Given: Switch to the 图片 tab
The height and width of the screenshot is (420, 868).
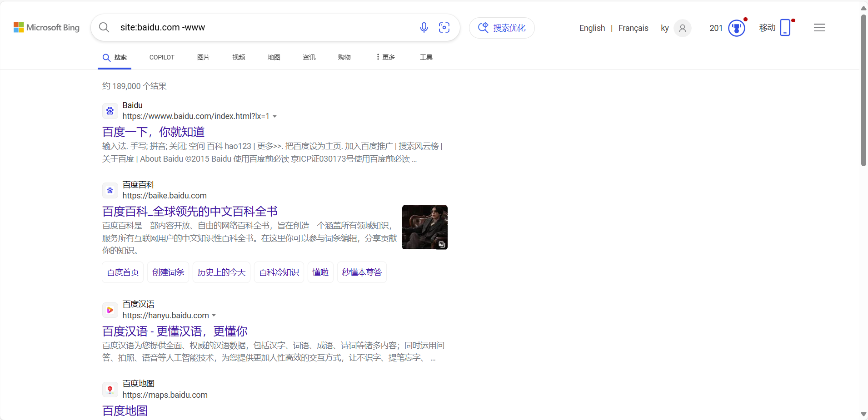Looking at the screenshot, I should 204,58.
